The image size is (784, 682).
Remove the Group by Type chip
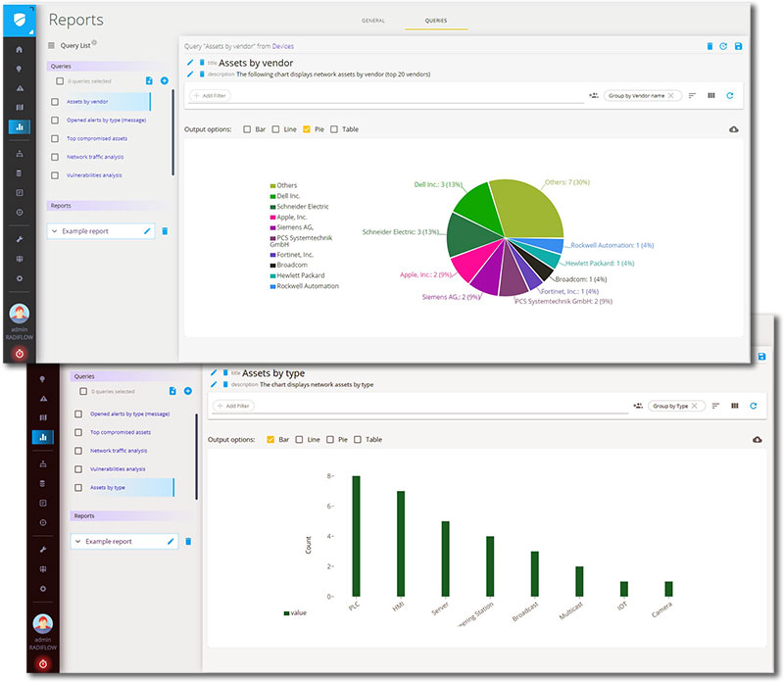694,406
